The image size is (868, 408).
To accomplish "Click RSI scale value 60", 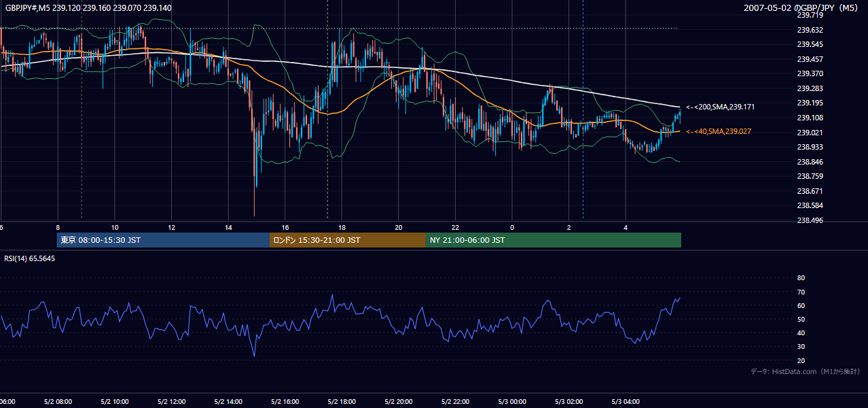I will click(x=801, y=305).
